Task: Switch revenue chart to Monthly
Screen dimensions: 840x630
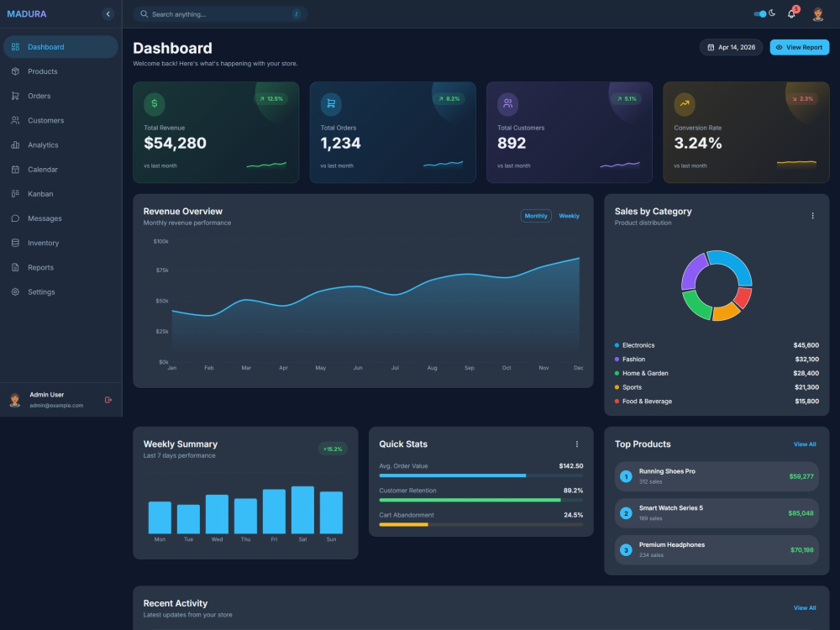Action: [x=536, y=216]
